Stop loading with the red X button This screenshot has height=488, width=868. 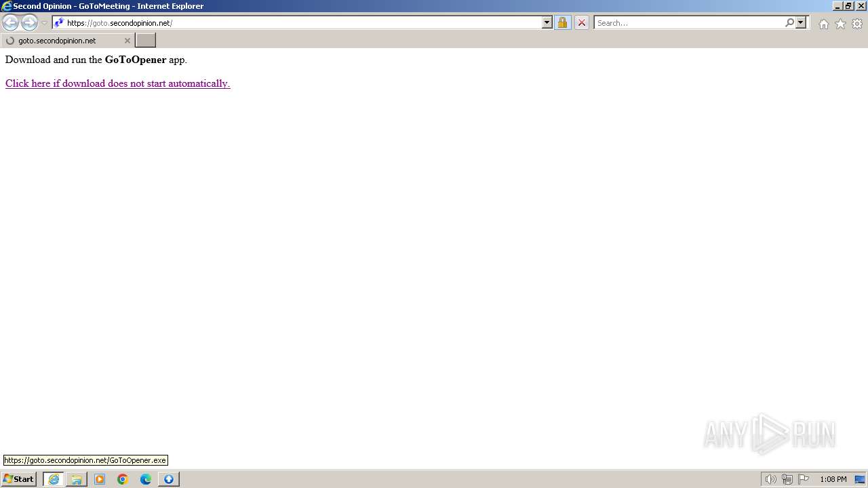point(581,23)
